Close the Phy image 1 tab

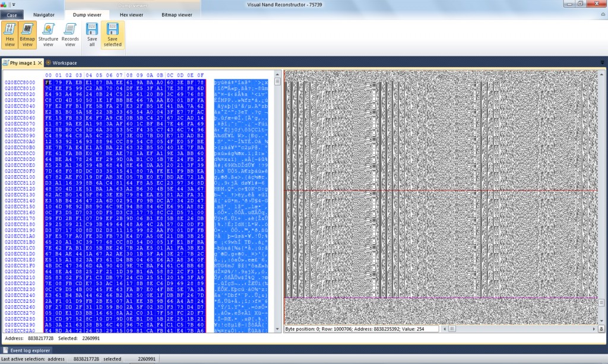click(40, 63)
